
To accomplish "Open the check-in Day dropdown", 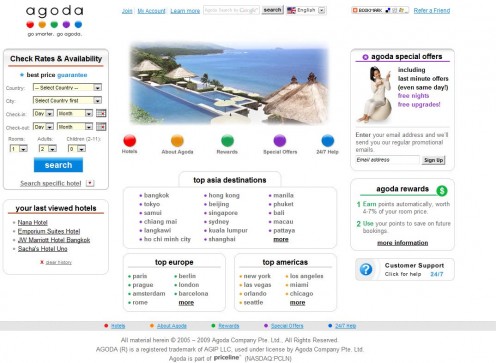I will [x=43, y=113].
